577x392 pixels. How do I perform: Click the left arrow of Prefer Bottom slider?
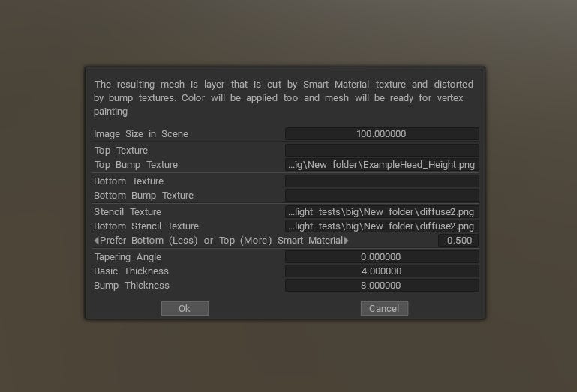96,241
